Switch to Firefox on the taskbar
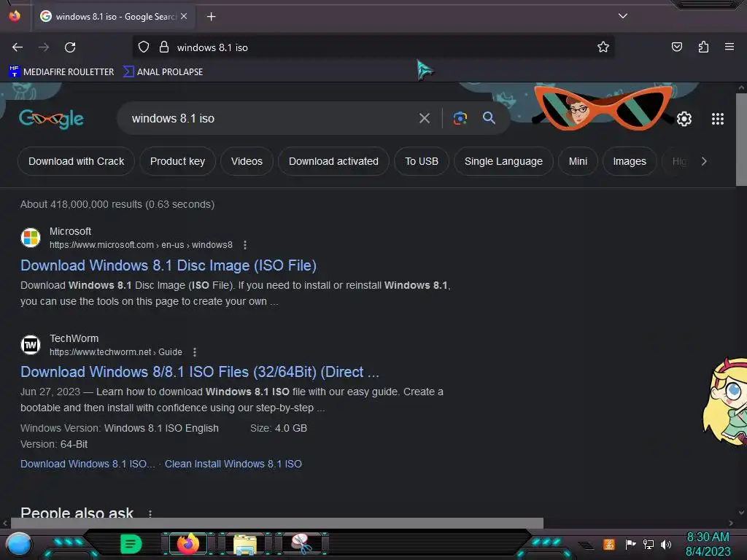The height and width of the screenshot is (560, 747). [x=187, y=544]
